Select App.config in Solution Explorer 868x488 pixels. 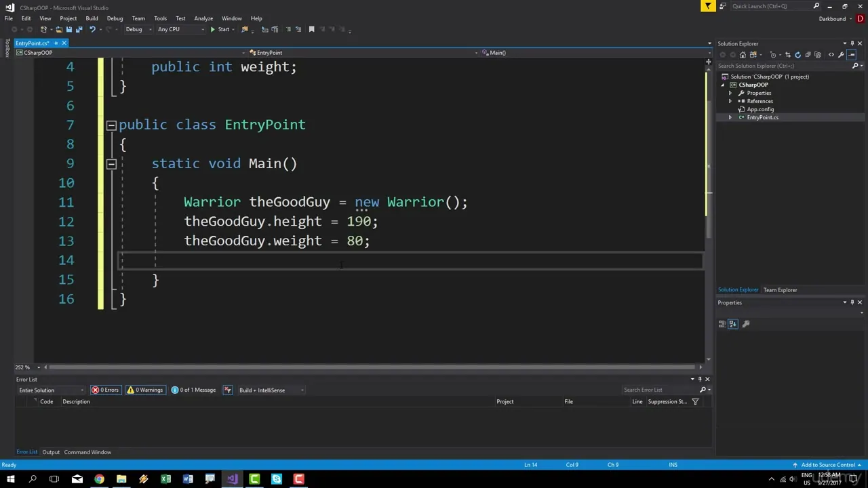(760, 109)
